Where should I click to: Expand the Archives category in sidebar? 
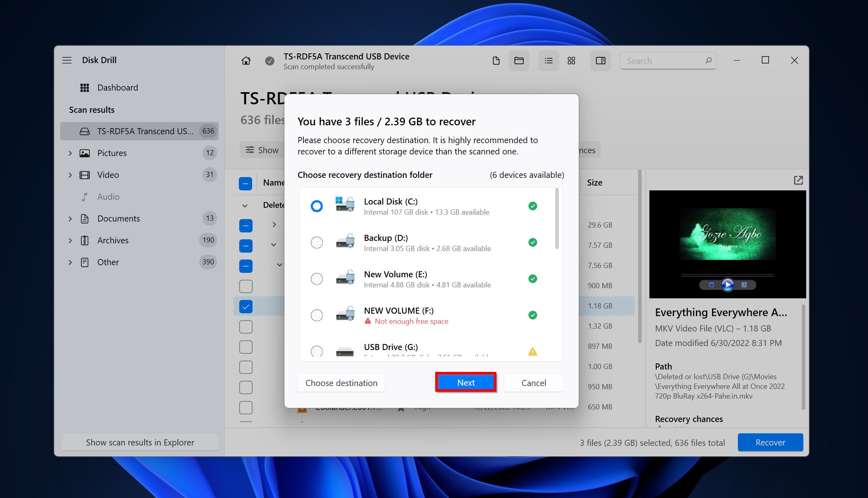(72, 240)
